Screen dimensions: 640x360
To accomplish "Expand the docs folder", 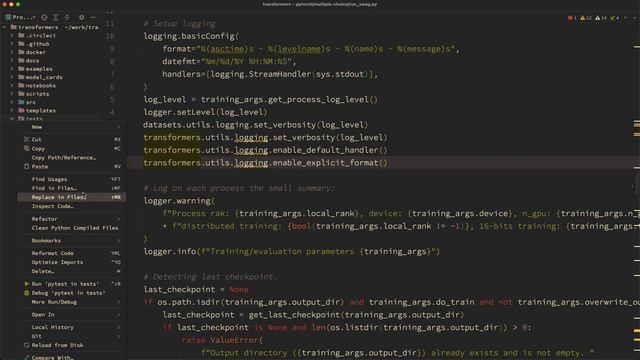I will pyautogui.click(x=12, y=60).
